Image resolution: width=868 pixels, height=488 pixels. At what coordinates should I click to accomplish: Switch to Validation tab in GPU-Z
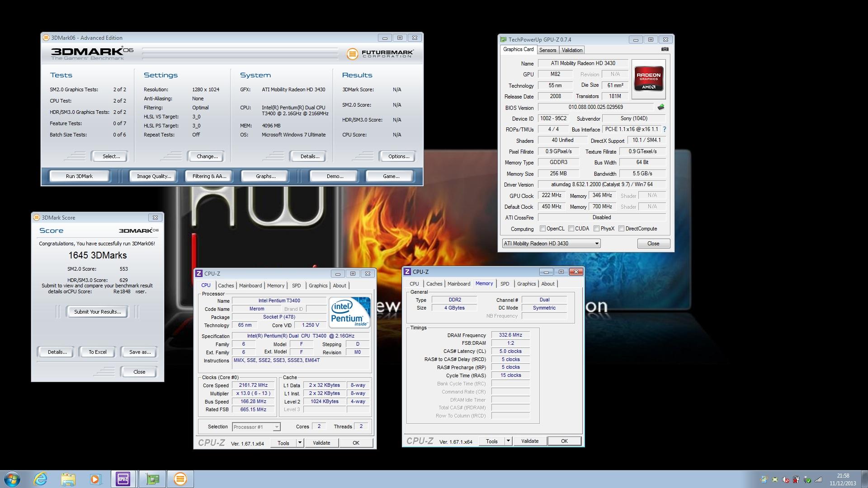[x=572, y=50]
